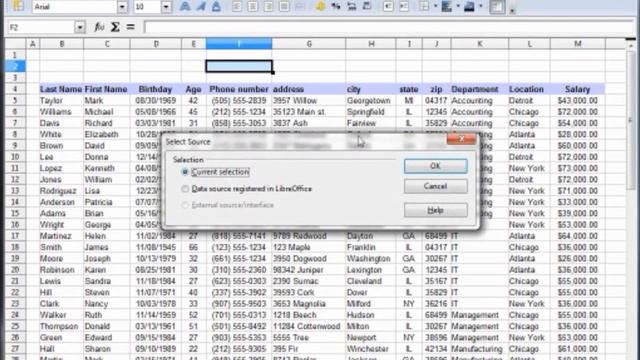Click the Name Box showing F2
The width and height of the screenshot is (640, 360).
coord(41,27)
